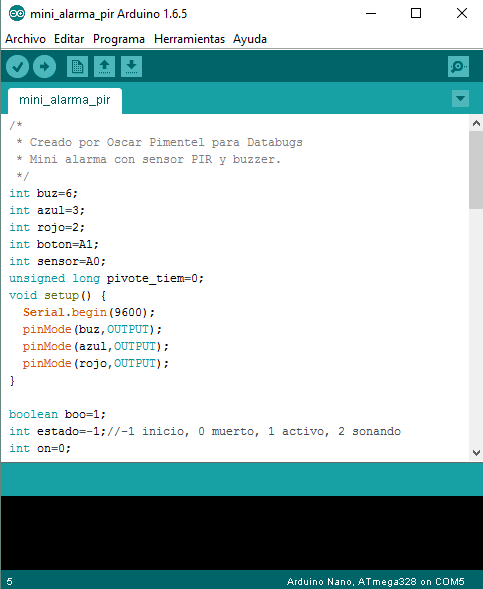The height and width of the screenshot is (589, 483).
Task: Open the Editar menu
Action: tap(69, 39)
